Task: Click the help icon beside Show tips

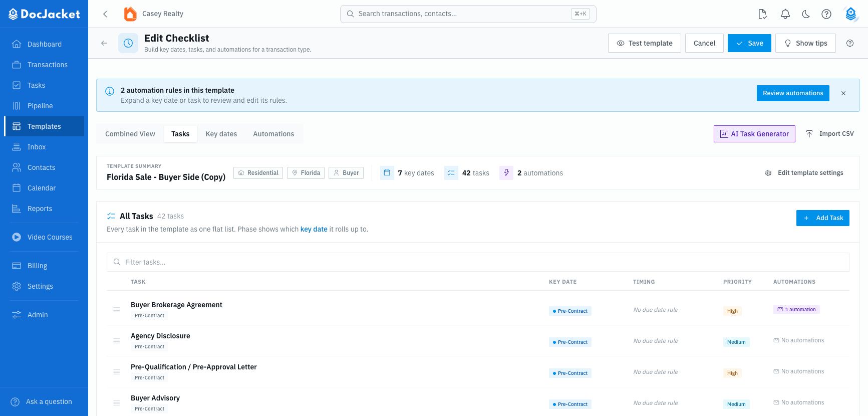Action: point(850,43)
